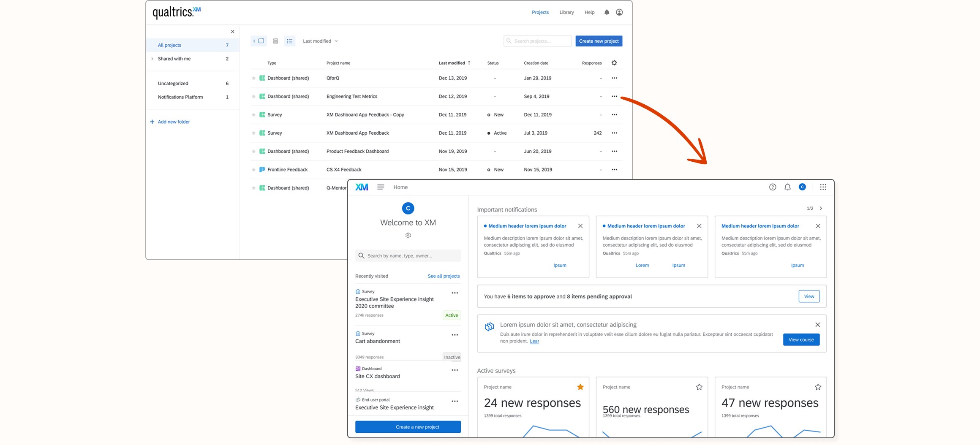The height and width of the screenshot is (445, 980).
Task: Click Add new folder link
Action: coord(170,122)
